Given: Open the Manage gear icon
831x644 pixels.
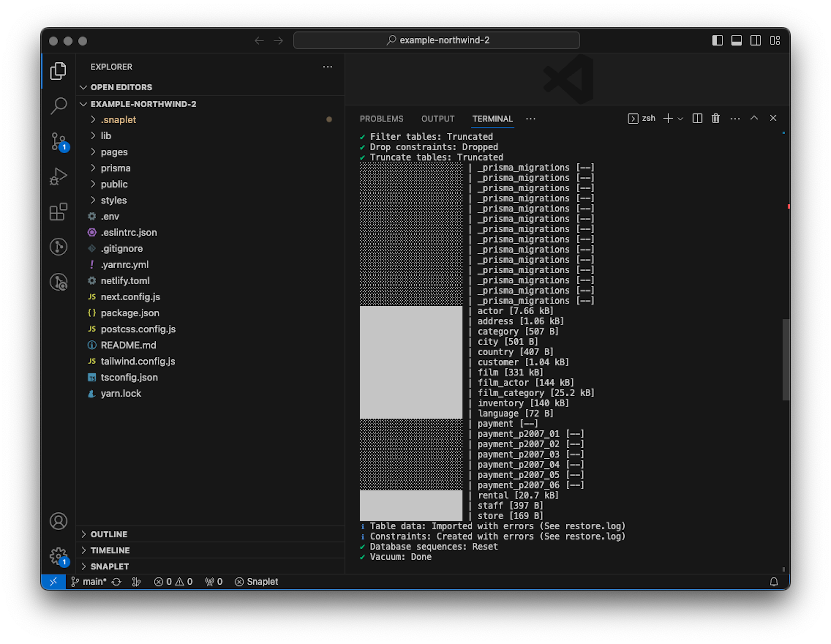Looking at the screenshot, I should click(59, 557).
